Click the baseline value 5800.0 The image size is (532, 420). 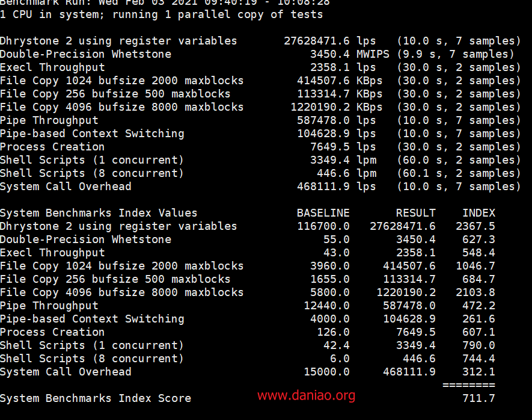point(330,292)
